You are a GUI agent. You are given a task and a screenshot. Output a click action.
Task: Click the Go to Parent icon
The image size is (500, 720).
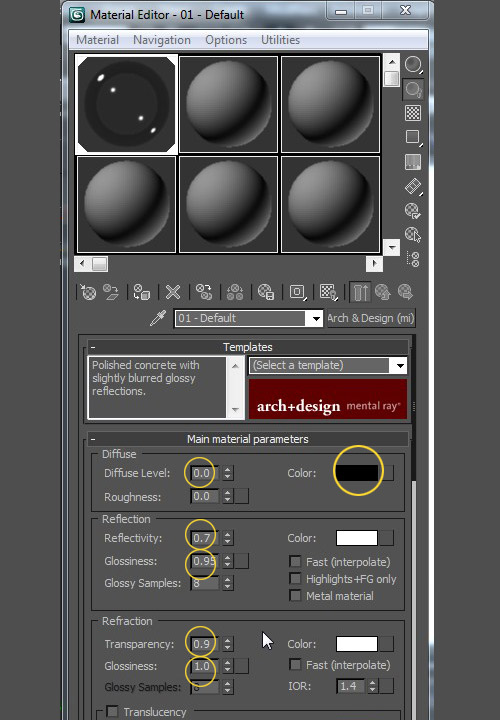click(x=382, y=292)
